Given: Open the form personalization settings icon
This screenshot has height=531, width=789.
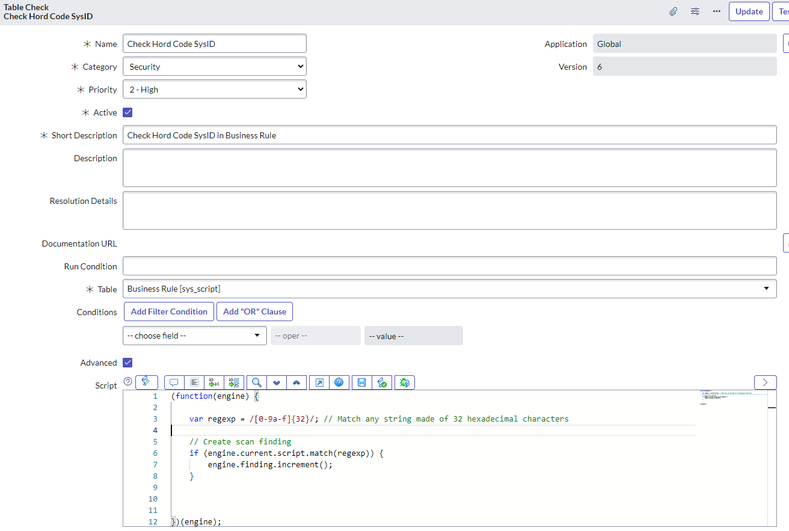Looking at the screenshot, I should pyautogui.click(x=695, y=11).
